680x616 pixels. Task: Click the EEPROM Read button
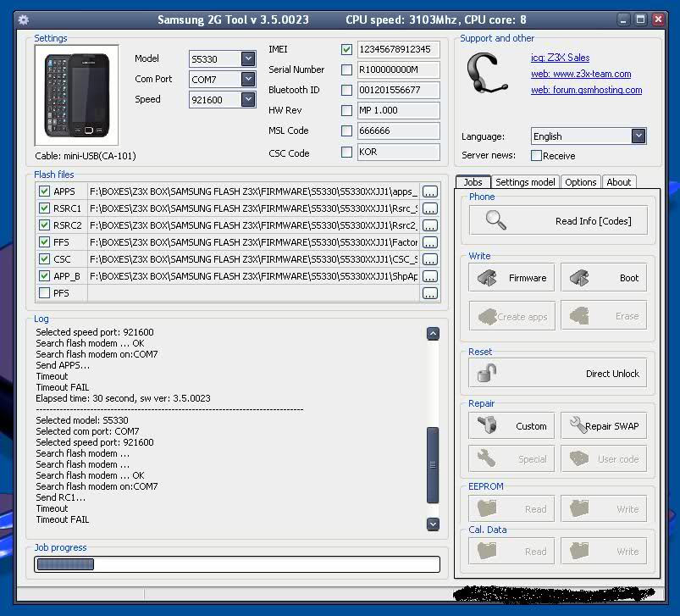click(511, 508)
